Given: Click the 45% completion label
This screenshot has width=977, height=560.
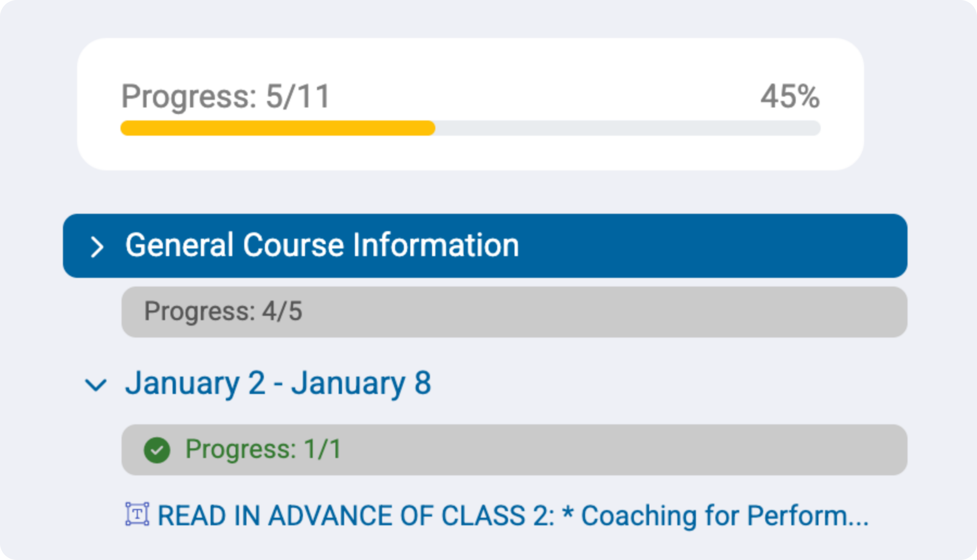Looking at the screenshot, I should pos(790,97).
